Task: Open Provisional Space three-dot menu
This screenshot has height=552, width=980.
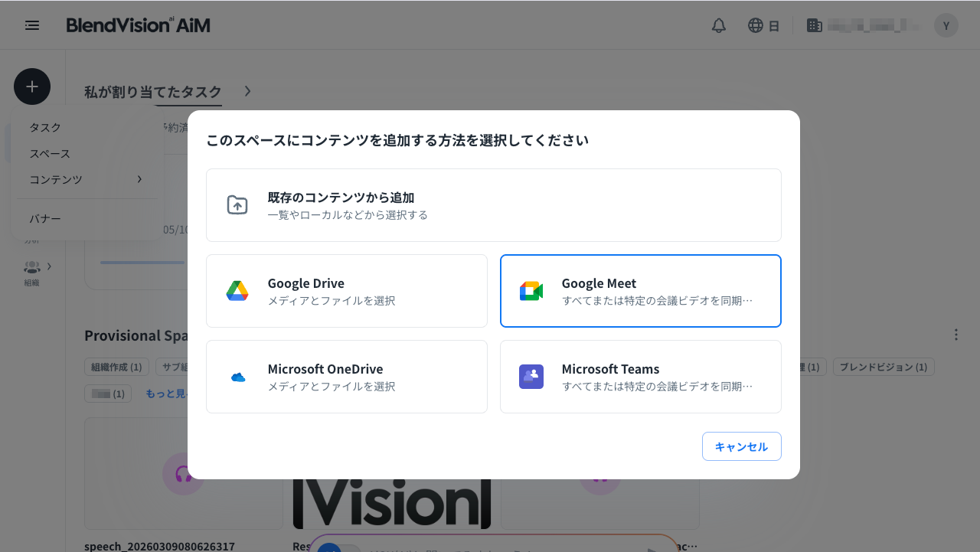Action: [955, 335]
